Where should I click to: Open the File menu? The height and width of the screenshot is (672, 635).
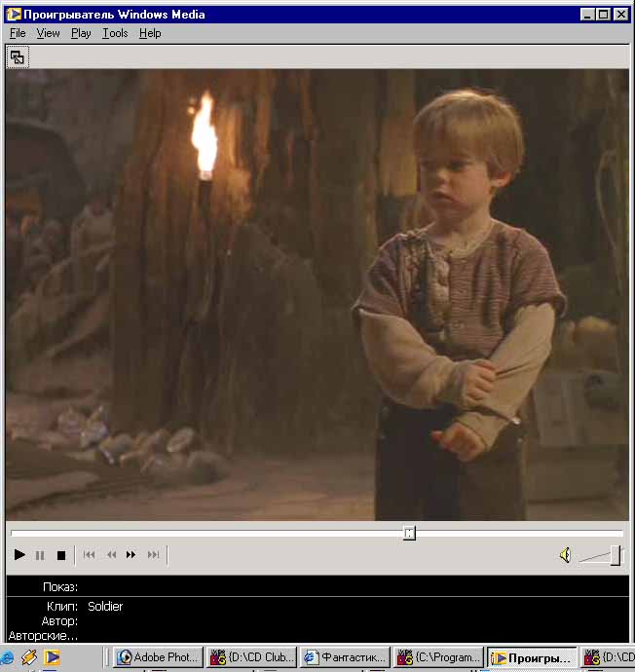[18, 33]
